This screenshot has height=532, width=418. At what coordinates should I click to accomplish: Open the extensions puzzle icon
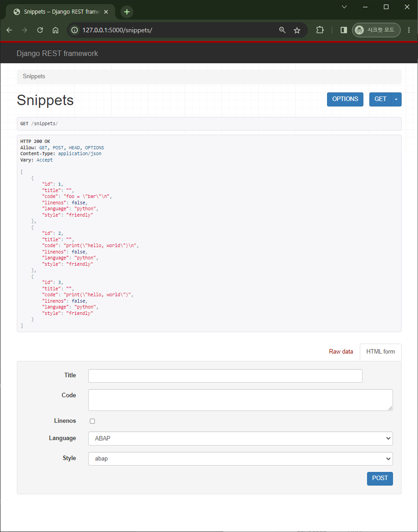click(x=320, y=30)
